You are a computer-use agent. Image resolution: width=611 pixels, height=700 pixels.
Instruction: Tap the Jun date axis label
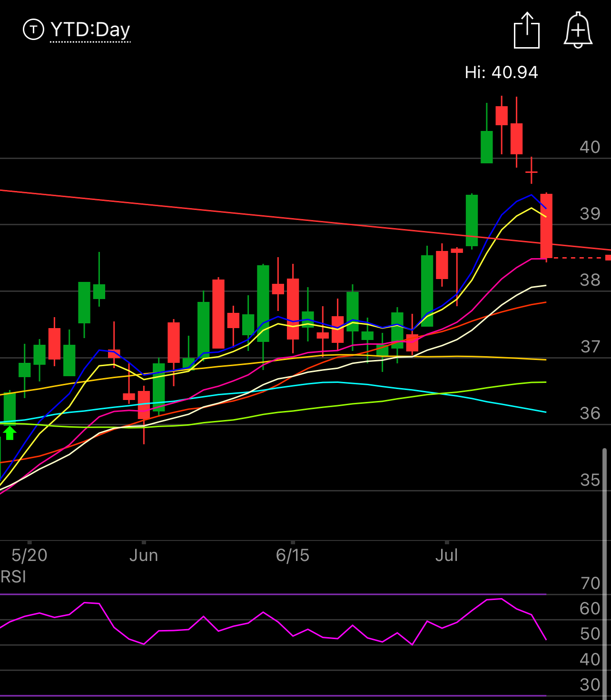[x=144, y=555]
